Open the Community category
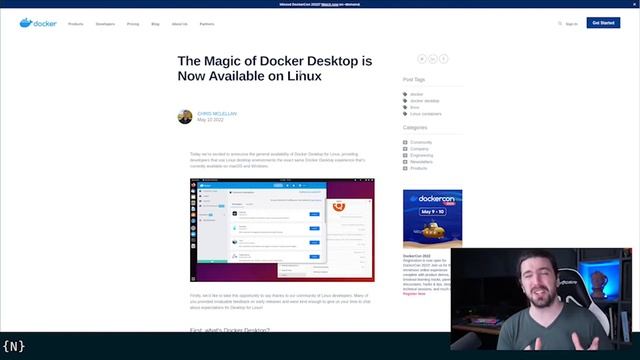 (421, 142)
